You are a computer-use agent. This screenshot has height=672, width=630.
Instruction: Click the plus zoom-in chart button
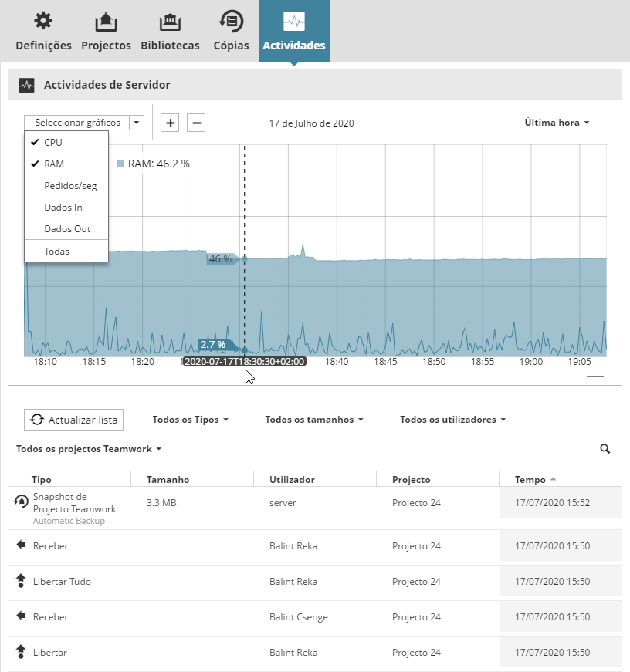(x=171, y=123)
